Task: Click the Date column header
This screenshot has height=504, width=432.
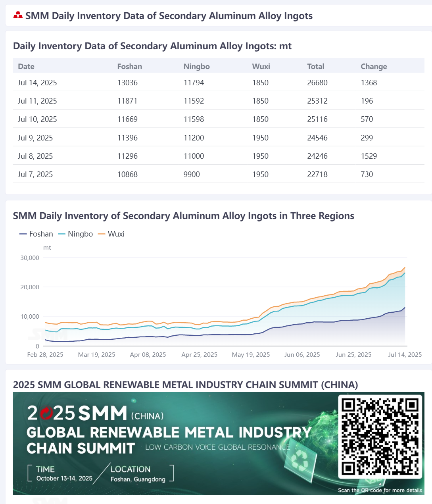Action: [26, 66]
